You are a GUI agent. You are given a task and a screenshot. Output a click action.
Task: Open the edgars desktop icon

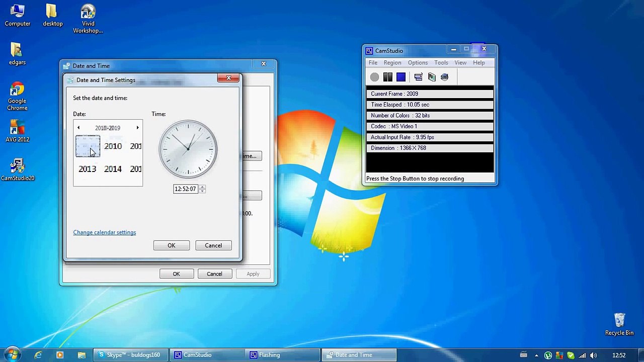(x=17, y=54)
